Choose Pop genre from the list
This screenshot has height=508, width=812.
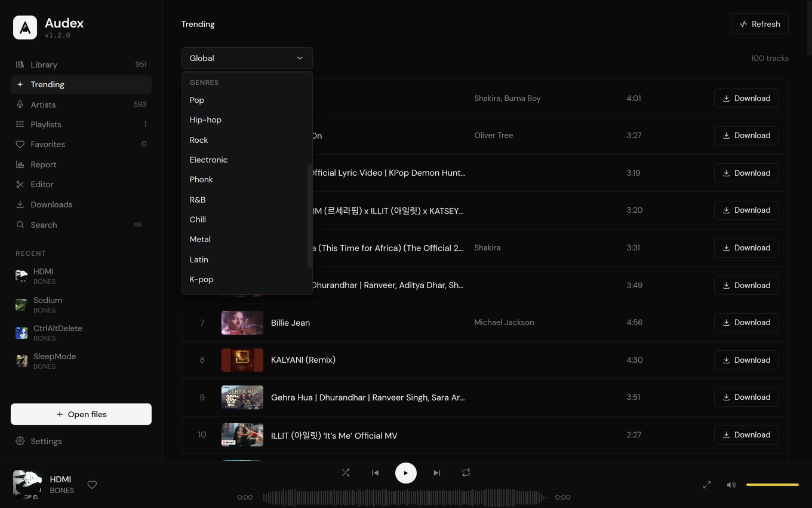(245, 100)
